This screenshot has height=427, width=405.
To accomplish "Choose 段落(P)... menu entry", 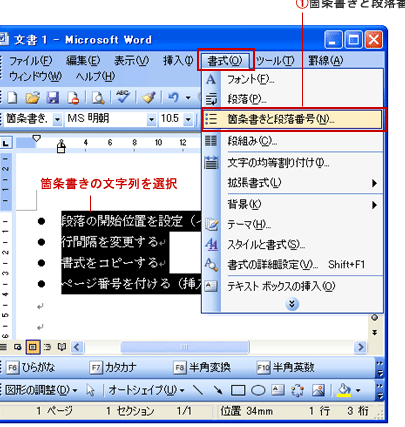I will pyautogui.click(x=292, y=99).
